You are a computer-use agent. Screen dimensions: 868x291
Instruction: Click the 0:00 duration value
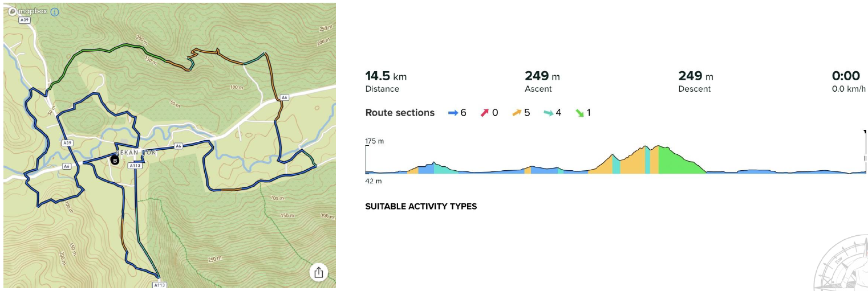click(846, 76)
